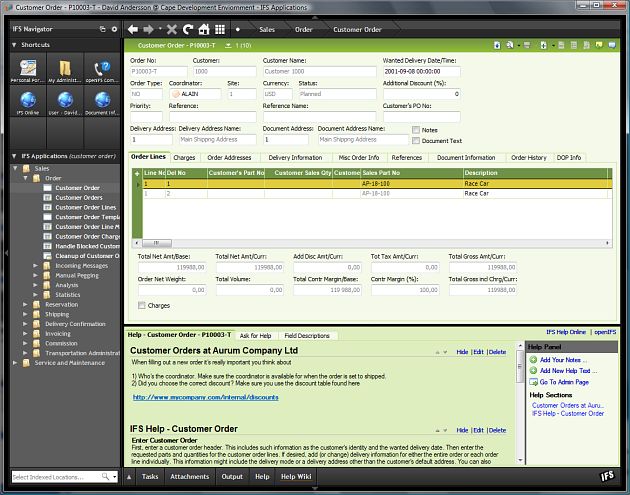Click the Sales breadcrumb item

(267, 29)
